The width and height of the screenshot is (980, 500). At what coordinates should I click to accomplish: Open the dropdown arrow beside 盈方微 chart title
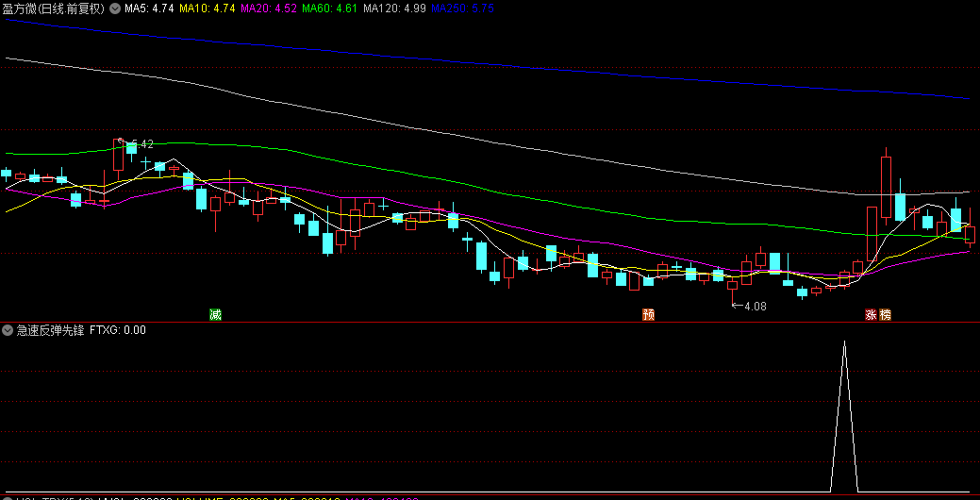pyautogui.click(x=115, y=8)
